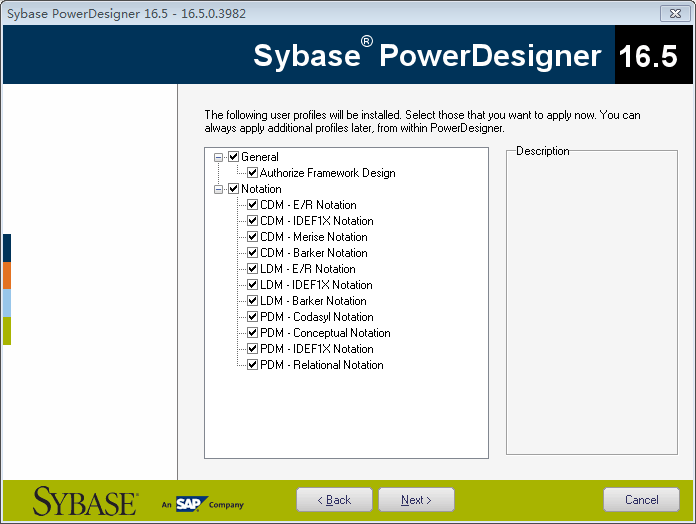The image size is (696, 524).
Task: Toggle Authorize Framework Design checkbox
Action: [x=253, y=173]
